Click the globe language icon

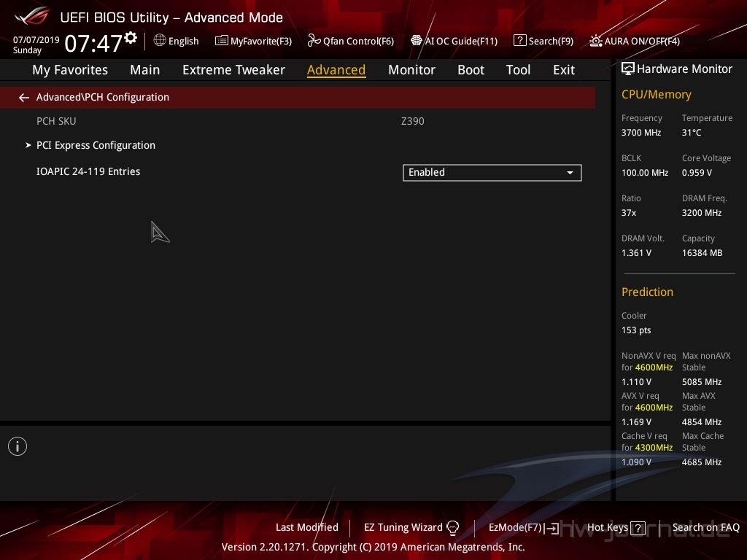(160, 41)
